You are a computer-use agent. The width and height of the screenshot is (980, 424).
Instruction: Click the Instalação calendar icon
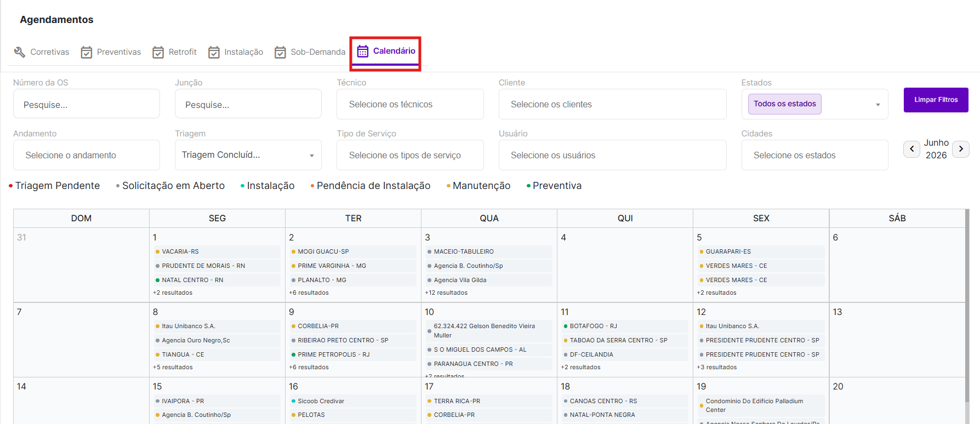(214, 52)
